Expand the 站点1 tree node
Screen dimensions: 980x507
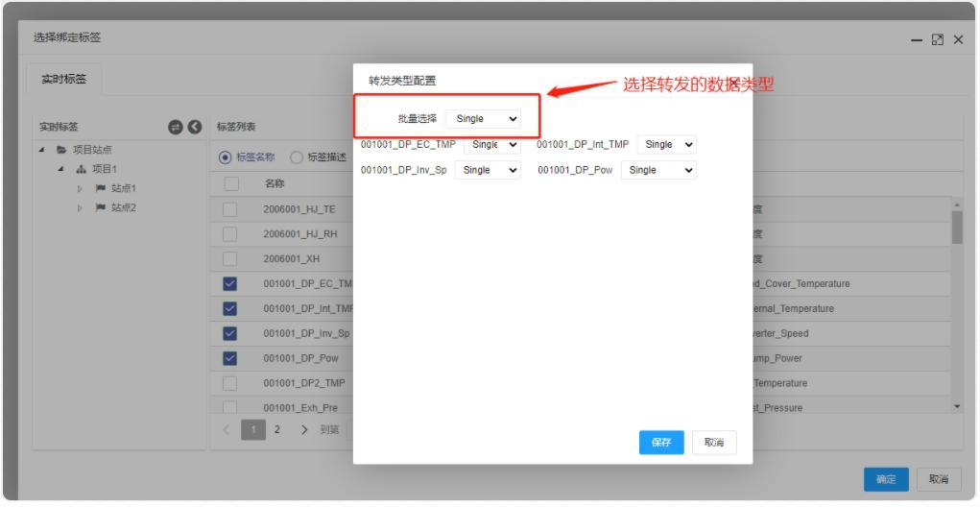pos(80,189)
